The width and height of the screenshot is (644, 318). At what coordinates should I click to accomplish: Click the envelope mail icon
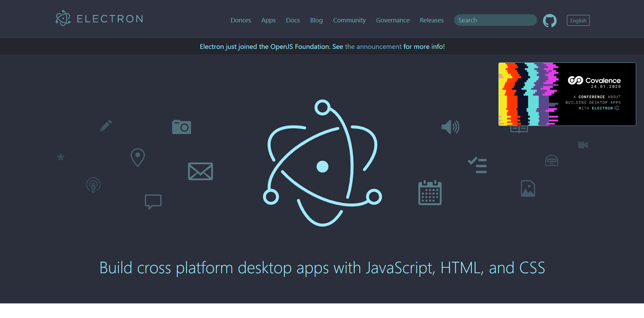200,171
